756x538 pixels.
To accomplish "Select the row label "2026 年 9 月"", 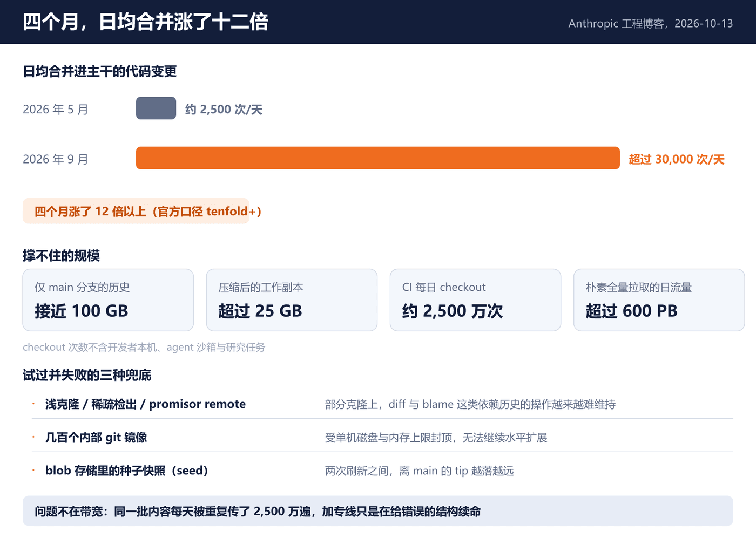I will [56, 159].
